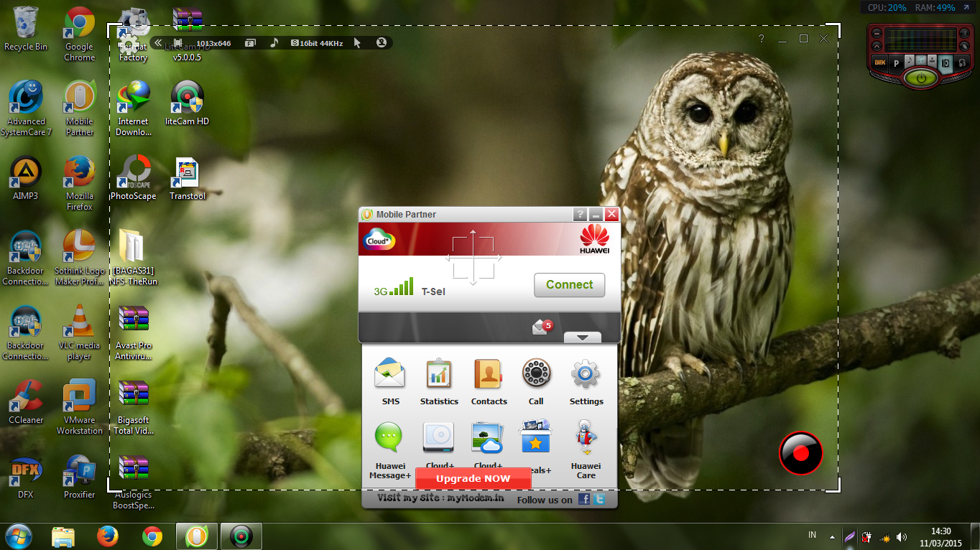The height and width of the screenshot is (550, 980).
Task: Click the Connect button for T-Sel network
Action: (x=569, y=285)
